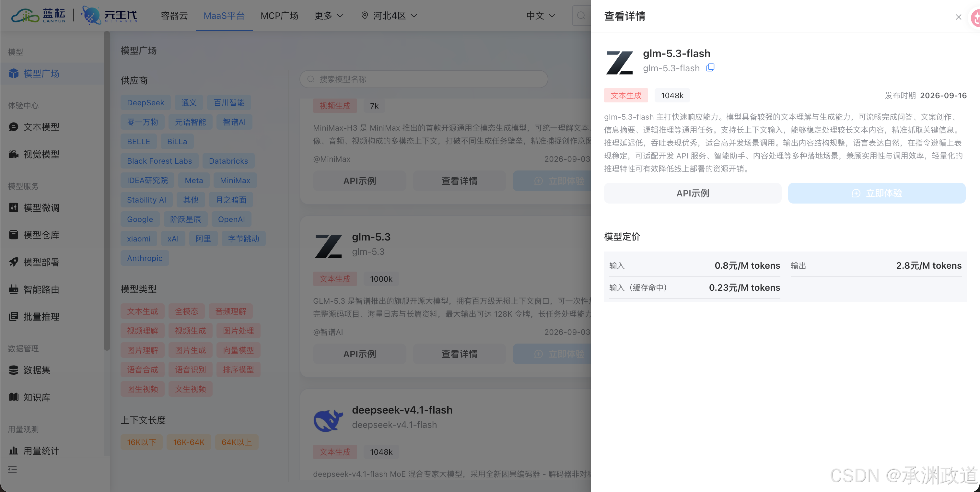Open the 河北4区 region dropdown
The width and height of the screenshot is (980, 492).
click(x=389, y=16)
